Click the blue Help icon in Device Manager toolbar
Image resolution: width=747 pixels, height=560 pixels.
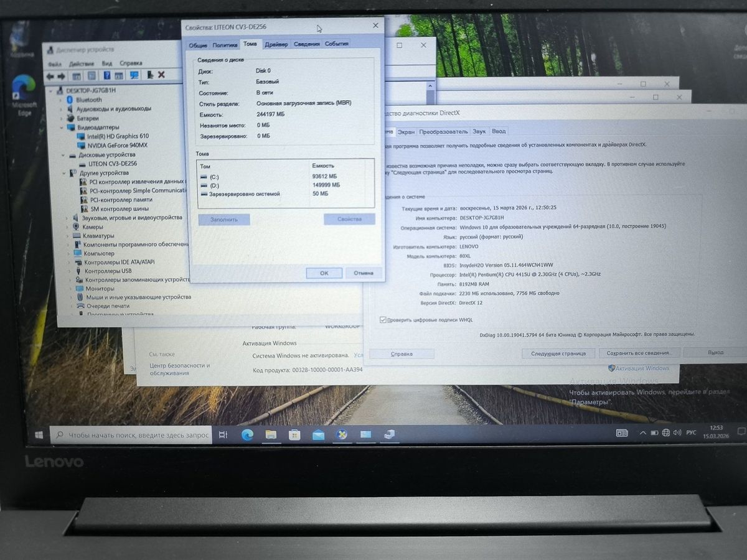(106, 75)
